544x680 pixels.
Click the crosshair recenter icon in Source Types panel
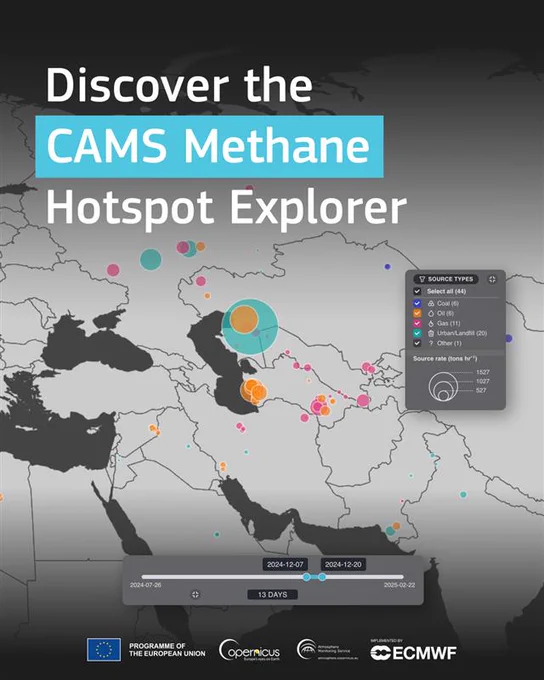click(492, 279)
